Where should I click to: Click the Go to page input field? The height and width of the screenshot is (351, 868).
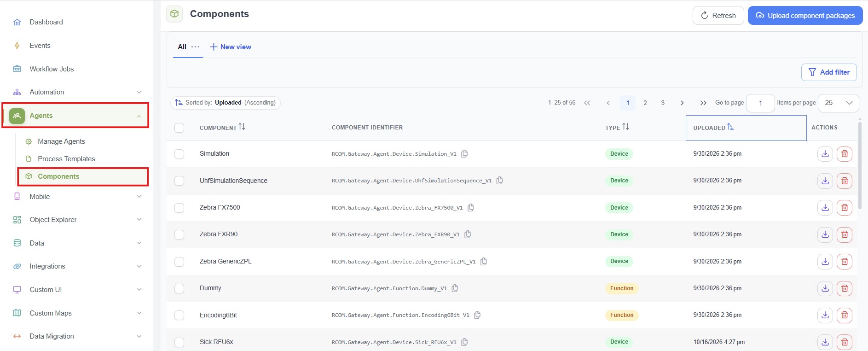coord(760,103)
